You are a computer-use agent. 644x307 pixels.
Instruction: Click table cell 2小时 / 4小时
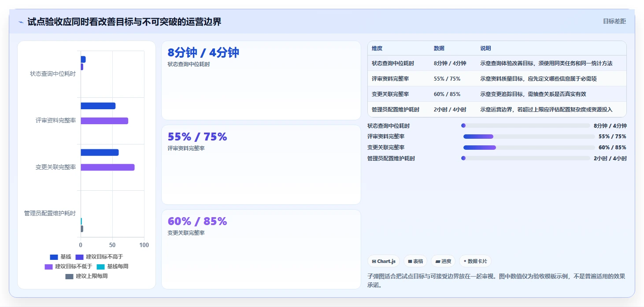coord(450,110)
